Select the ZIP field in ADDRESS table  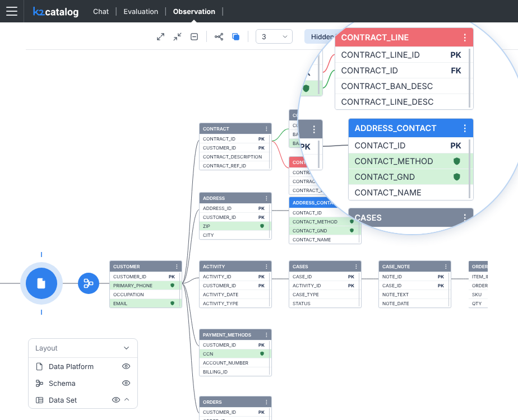coord(234,226)
